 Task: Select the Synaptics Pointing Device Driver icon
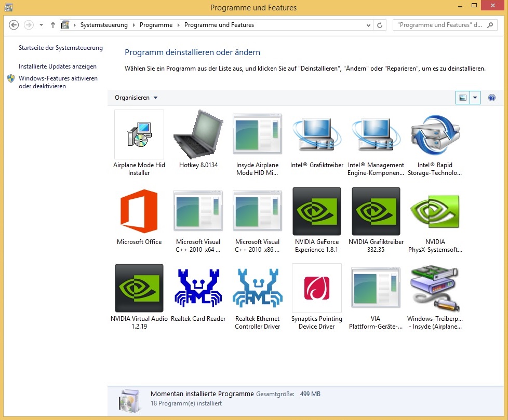pyautogui.click(x=317, y=288)
